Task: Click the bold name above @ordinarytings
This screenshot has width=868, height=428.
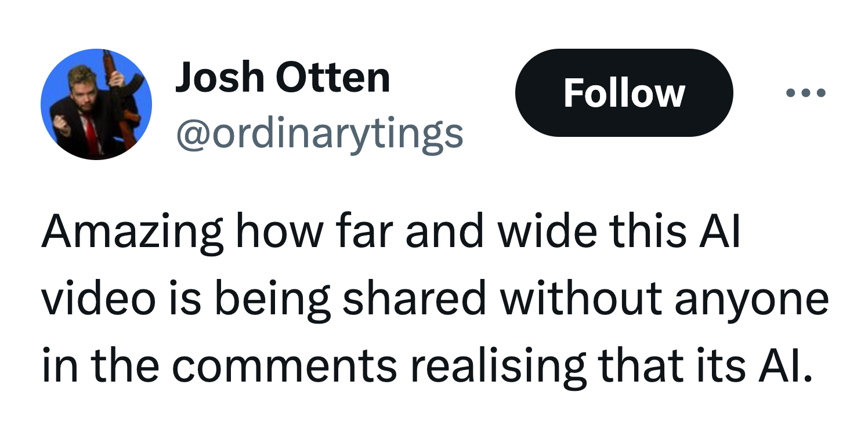Action: pos(283,78)
